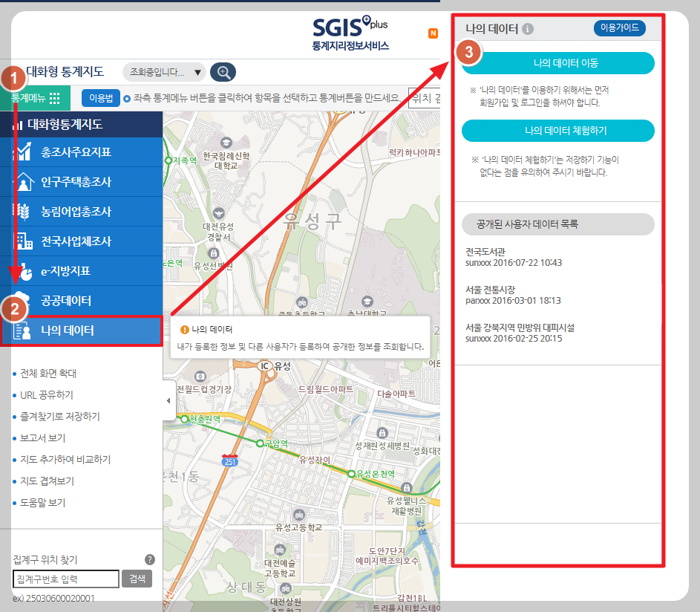This screenshot has width=700, height=612.
Task: Click 지도 추가하여 비교하기 link
Action: click(65, 459)
